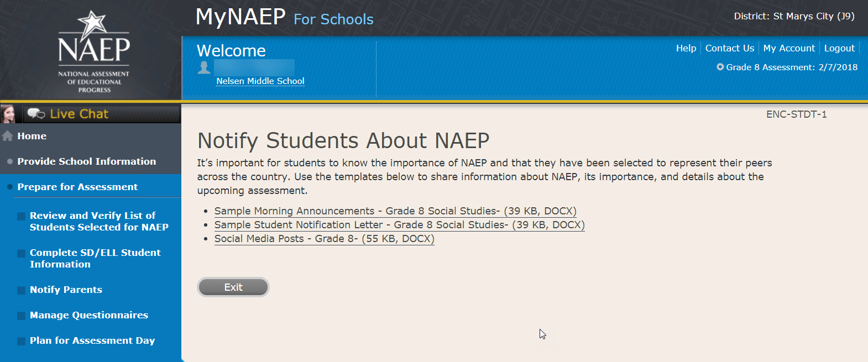Click the NAEP star logo

(94, 51)
